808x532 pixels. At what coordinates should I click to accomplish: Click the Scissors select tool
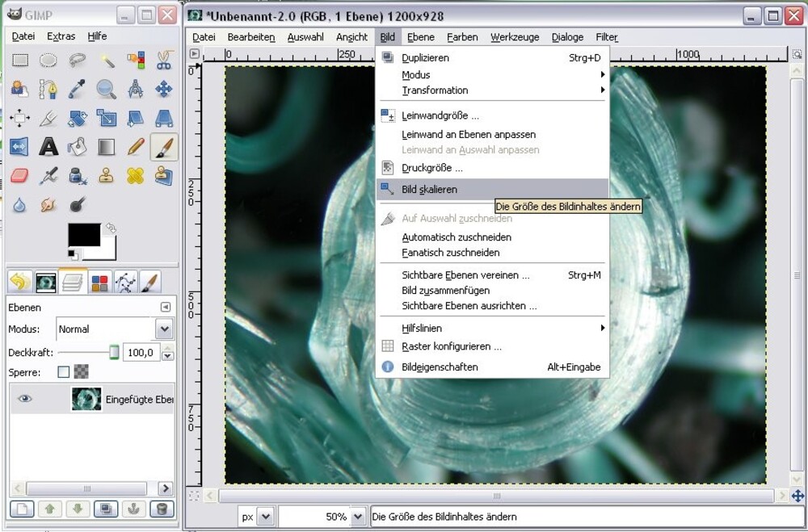pyautogui.click(x=164, y=60)
